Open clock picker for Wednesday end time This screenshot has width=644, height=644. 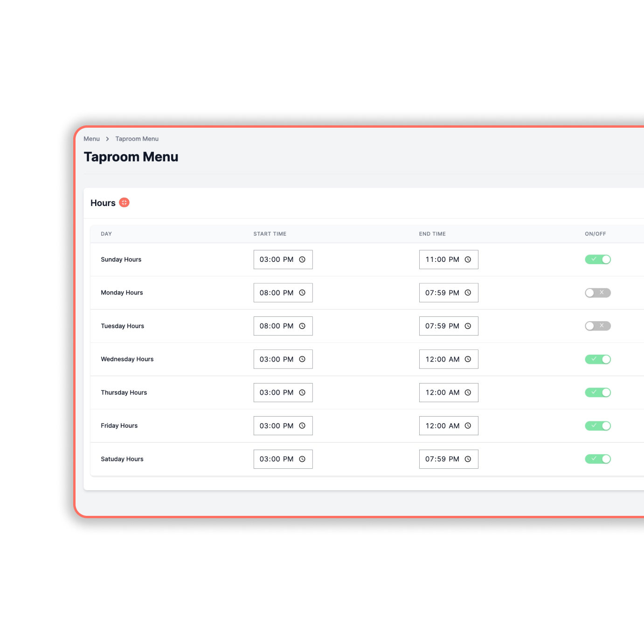[468, 359]
